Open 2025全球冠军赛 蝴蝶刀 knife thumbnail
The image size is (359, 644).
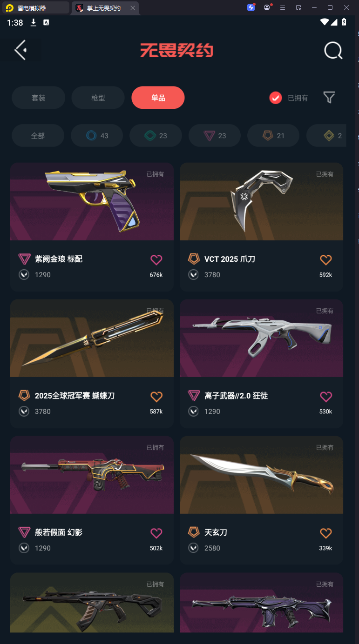coord(92,338)
